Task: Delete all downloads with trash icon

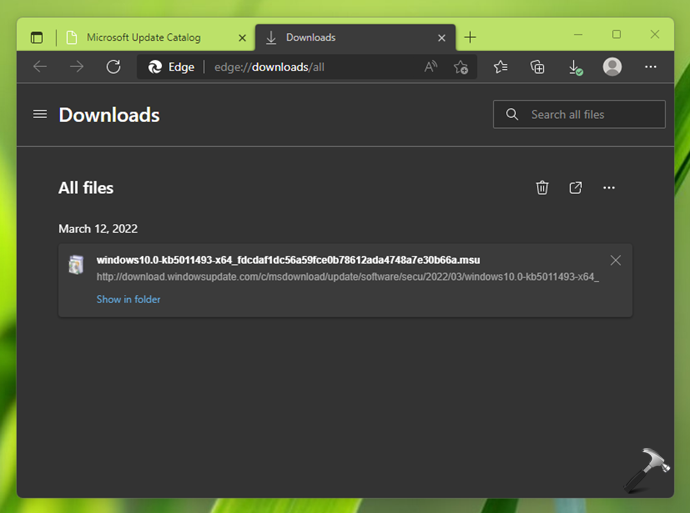Action: click(x=542, y=188)
